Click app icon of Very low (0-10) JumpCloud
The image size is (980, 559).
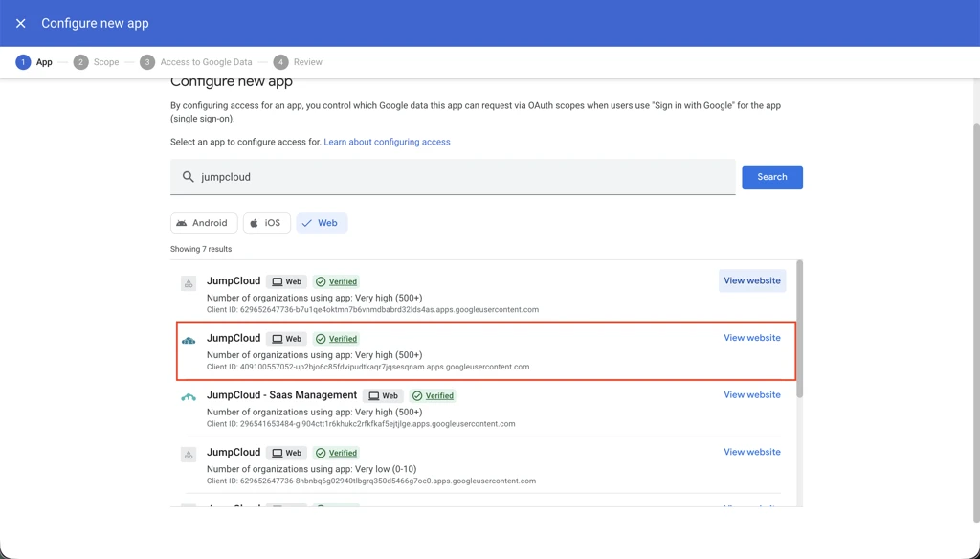pos(189,455)
